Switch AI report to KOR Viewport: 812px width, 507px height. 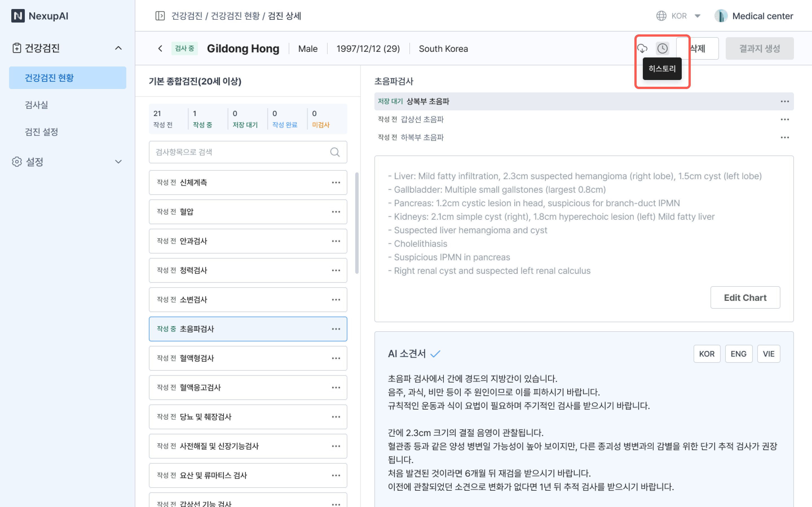pos(707,354)
